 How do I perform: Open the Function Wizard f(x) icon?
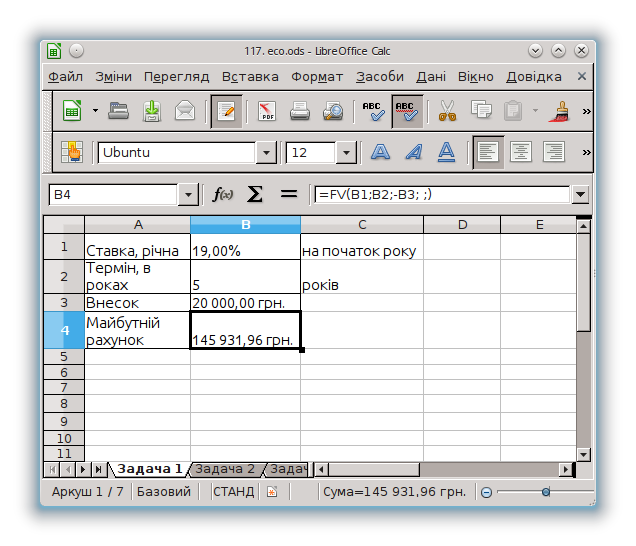click(222, 194)
